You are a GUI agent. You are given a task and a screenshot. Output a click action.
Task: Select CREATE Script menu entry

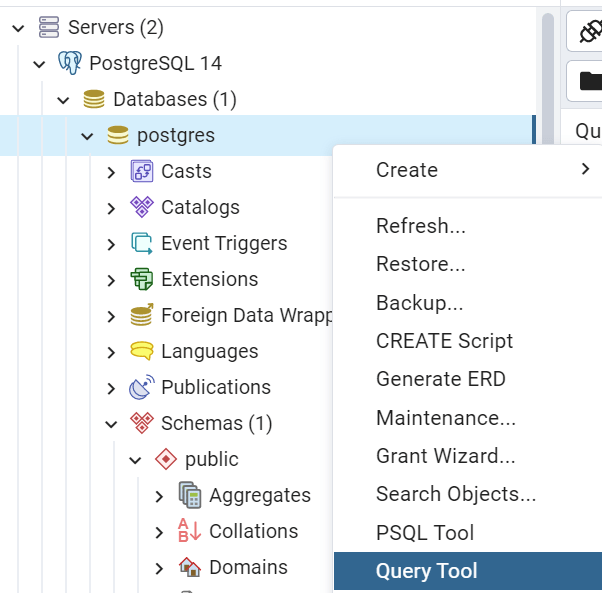[x=468, y=341]
